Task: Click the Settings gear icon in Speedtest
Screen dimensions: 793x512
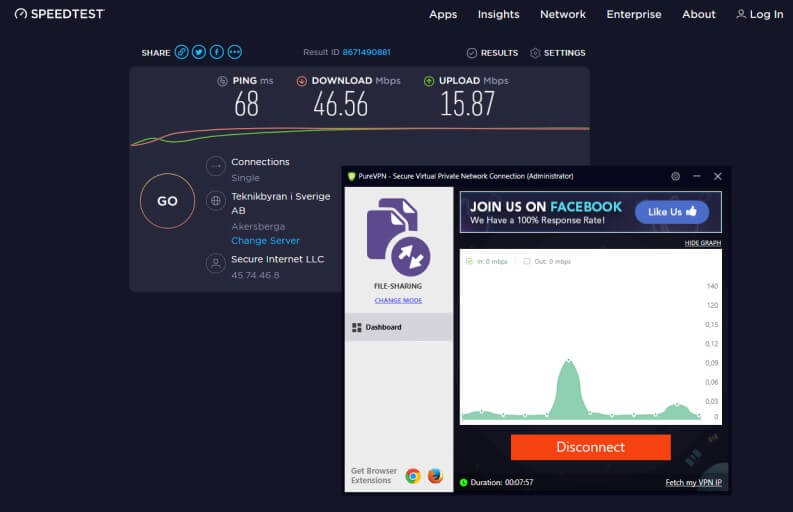Action: [x=535, y=53]
